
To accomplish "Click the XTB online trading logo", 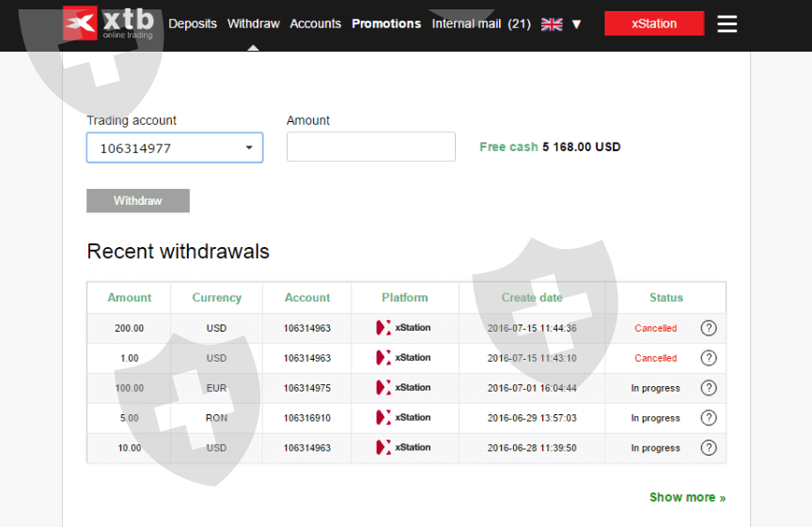I will 108,23.
